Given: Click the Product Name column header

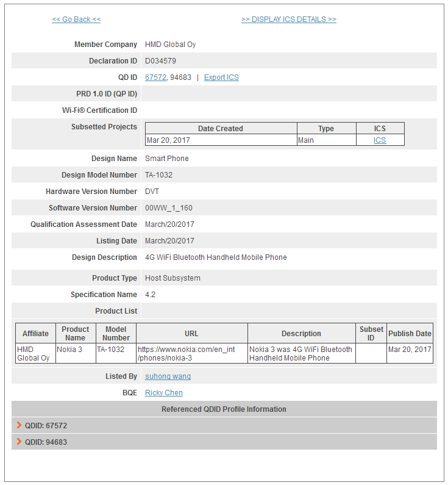Looking at the screenshot, I should pyautogui.click(x=76, y=334).
